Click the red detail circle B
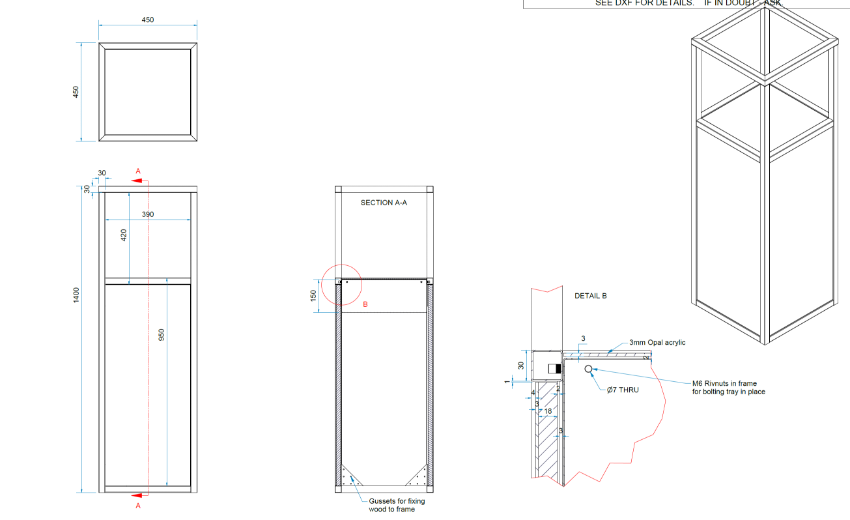850x520 pixels. [340, 285]
